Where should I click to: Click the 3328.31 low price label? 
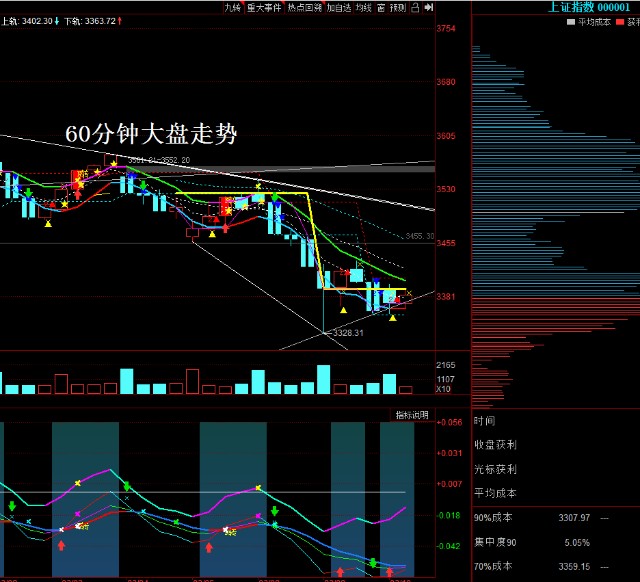coord(347,333)
